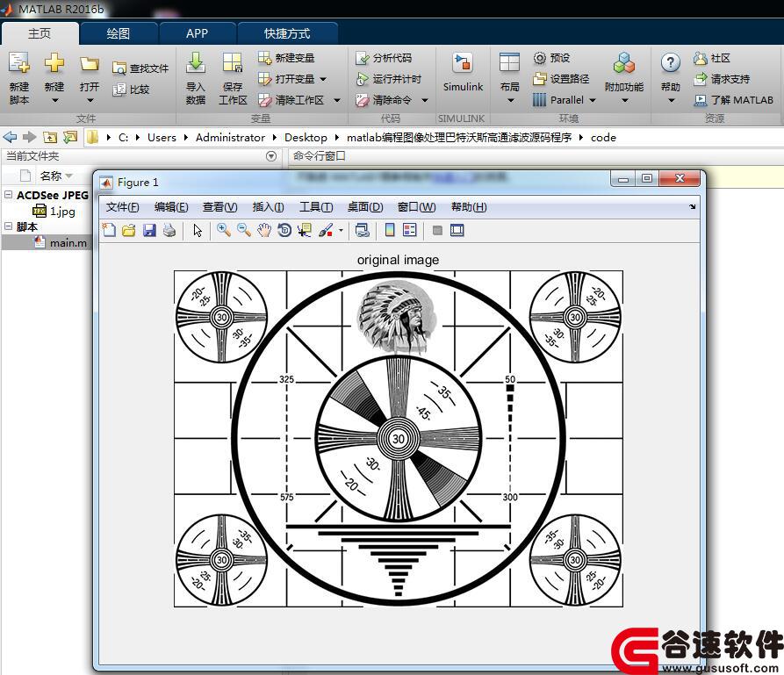
Task: Open the 文件(F) menu in Figure 1
Action: (x=123, y=207)
